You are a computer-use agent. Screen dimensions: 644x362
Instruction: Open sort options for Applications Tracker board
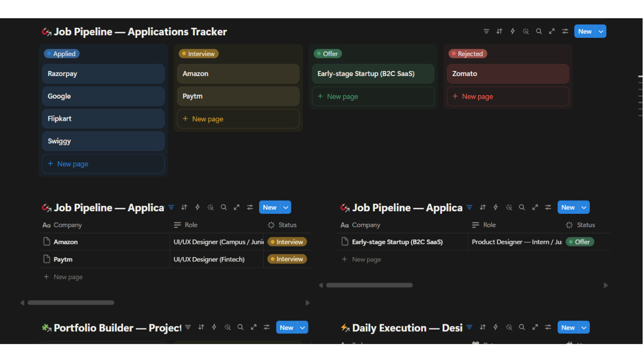tap(499, 31)
